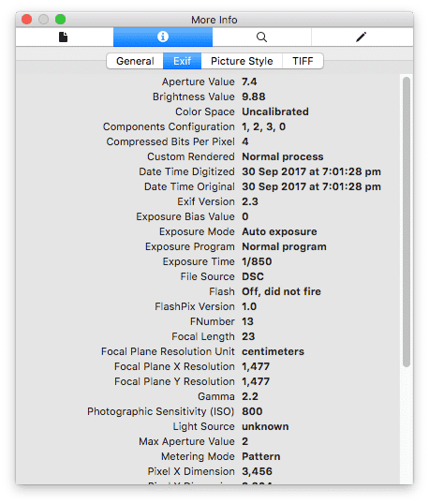Select the Exif tab
This screenshot has height=504, width=429.
(x=183, y=61)
